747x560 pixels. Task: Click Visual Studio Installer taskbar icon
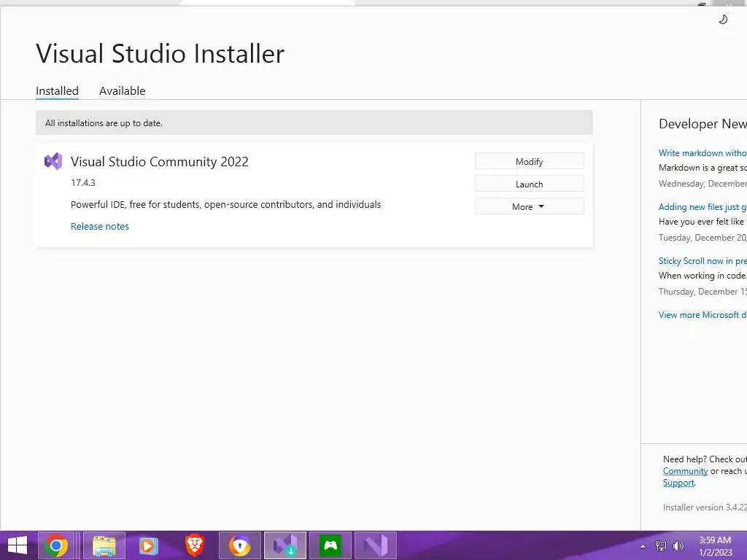285,545
